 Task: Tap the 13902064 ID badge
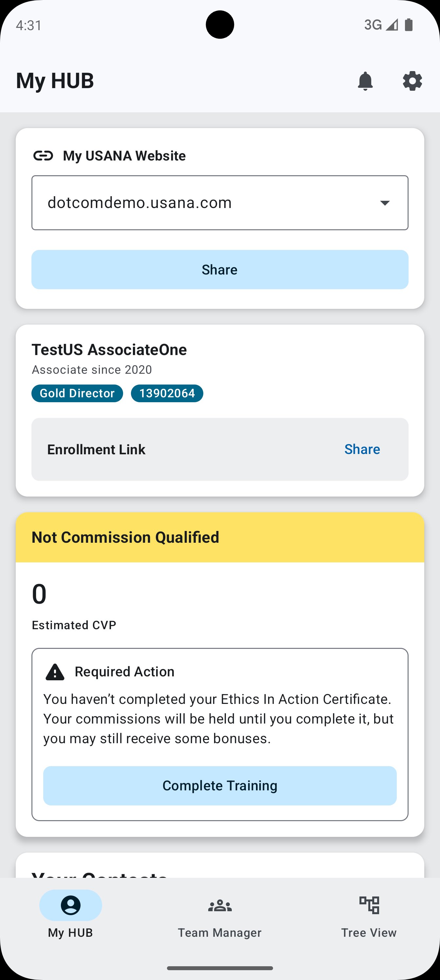(167, 393)
